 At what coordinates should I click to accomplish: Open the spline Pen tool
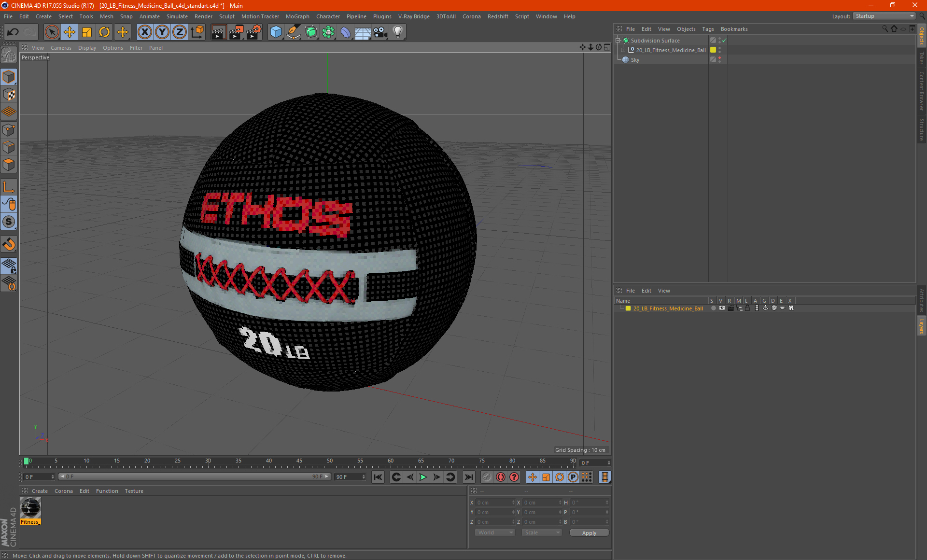coord(293,32)
